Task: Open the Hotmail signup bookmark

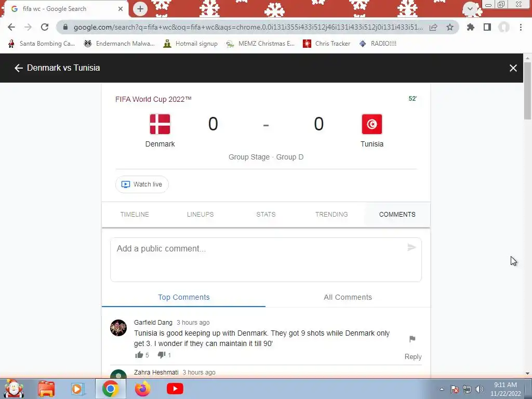Action: click(x=190, y=44)
